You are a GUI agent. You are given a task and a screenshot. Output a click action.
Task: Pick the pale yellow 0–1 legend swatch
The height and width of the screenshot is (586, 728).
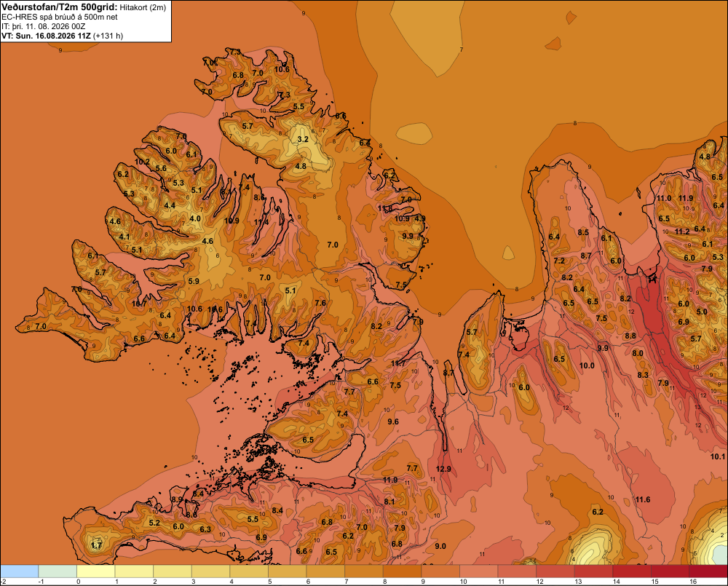click(95, 571)
